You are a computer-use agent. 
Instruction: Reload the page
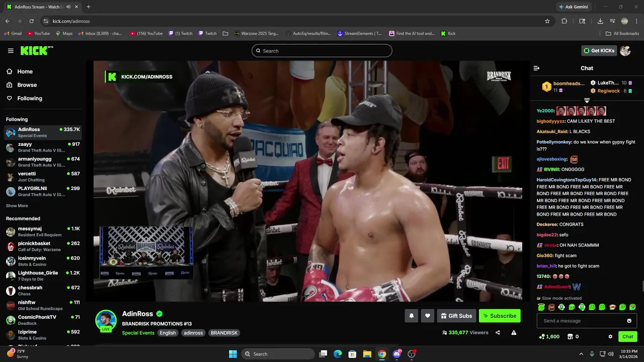pos(31,21)
